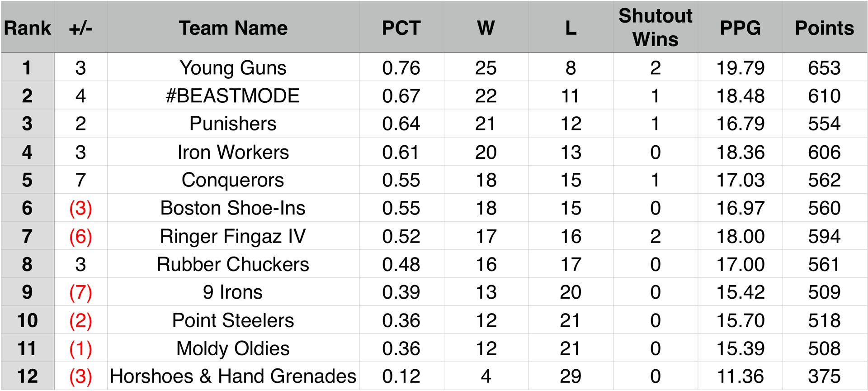
Task: Select the Punishers team cell
Action: (233, 124)
